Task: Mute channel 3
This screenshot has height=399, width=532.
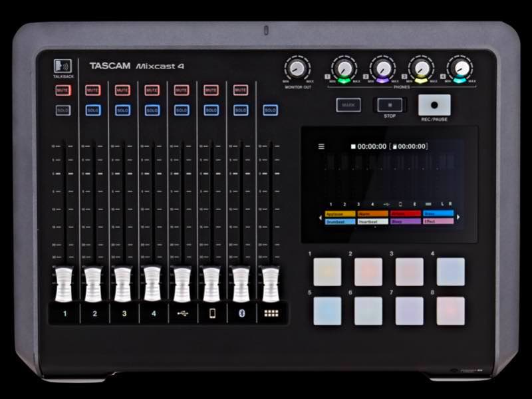Action: point(122,90)
